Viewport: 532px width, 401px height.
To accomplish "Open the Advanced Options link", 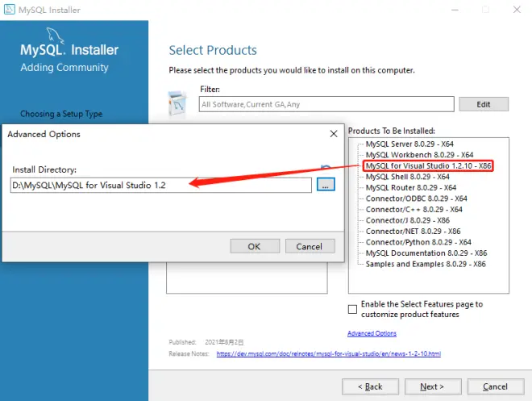I will pos(372,333).
